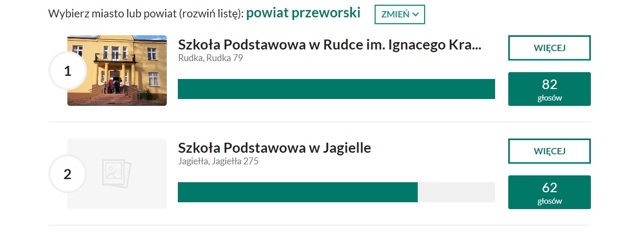Click the rank 2 circle badge
Screen dimensions: 644x237
pos(67,174)
